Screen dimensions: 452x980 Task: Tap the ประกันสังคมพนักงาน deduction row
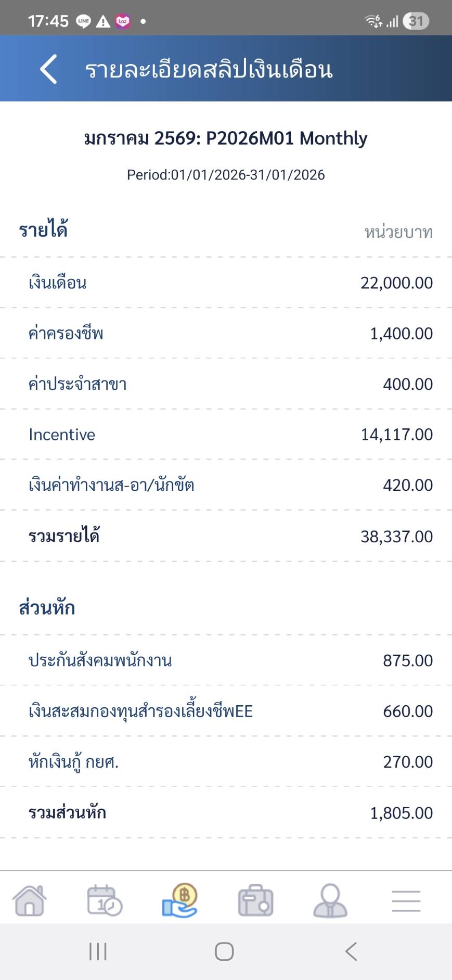pyautogui.click(x=226, y=660)
